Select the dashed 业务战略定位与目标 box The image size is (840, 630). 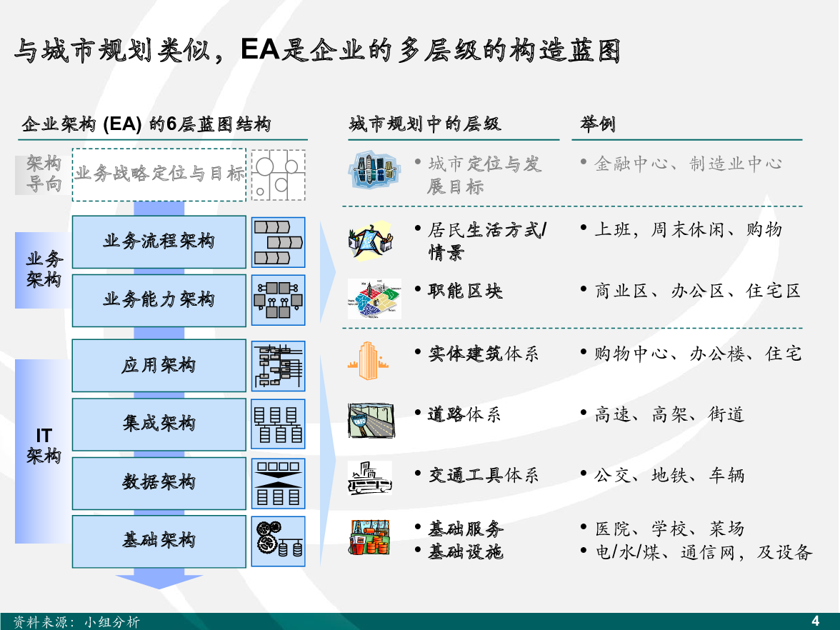pyautogui.click(x=159, y=174)
